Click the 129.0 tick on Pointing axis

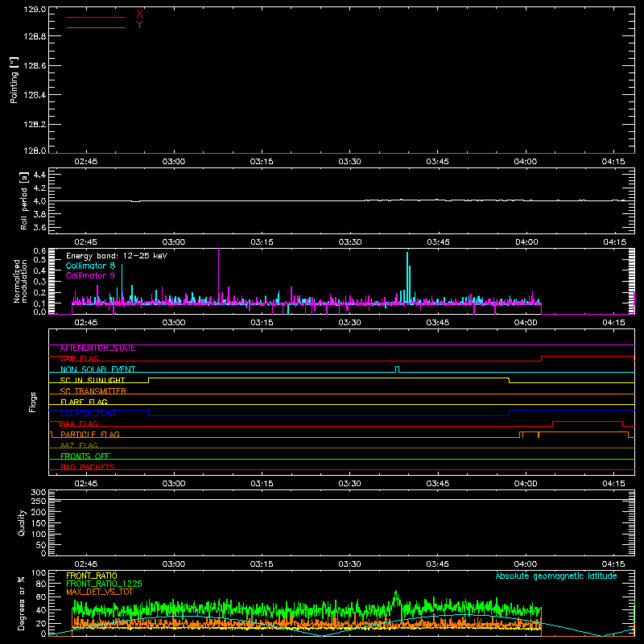[35, 10]
